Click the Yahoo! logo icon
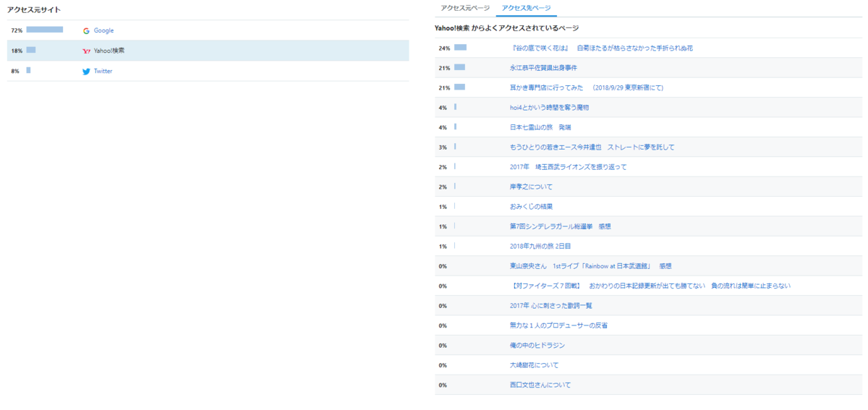Viewport: 868px width, 410px height. (86, 51)
